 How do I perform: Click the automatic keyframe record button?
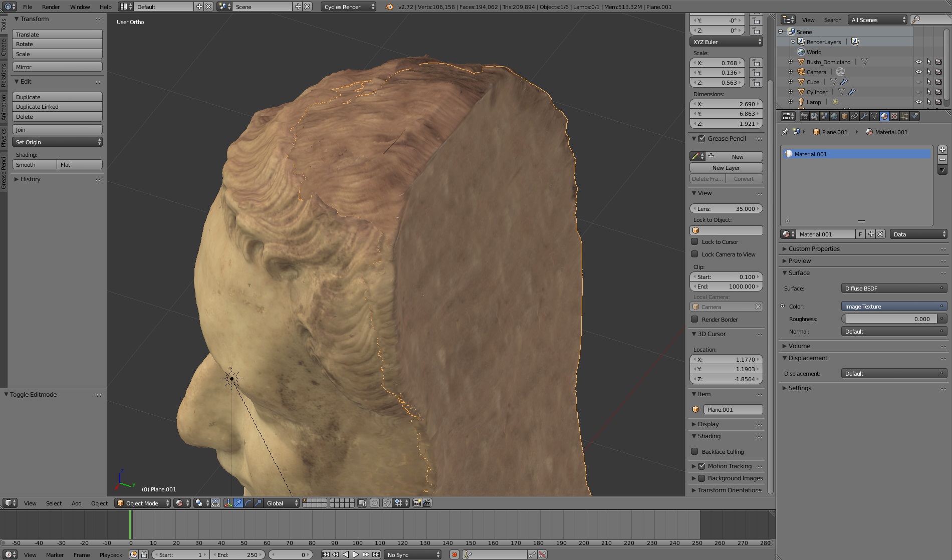click(x=454, y=554)
